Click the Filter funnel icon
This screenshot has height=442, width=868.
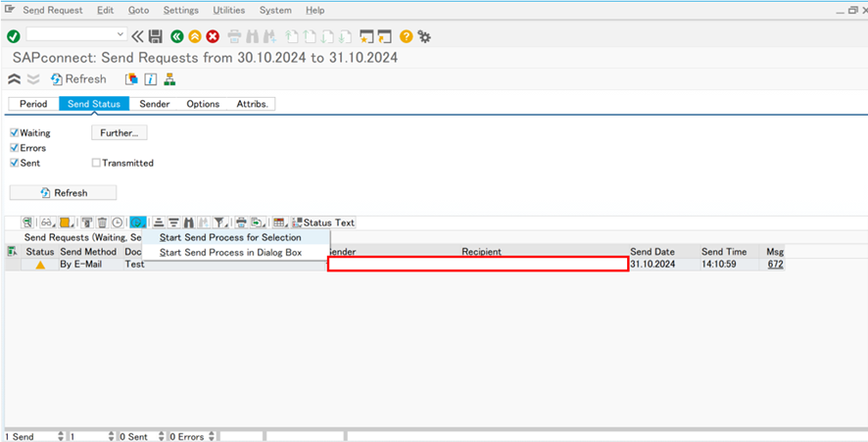(220, 222)
